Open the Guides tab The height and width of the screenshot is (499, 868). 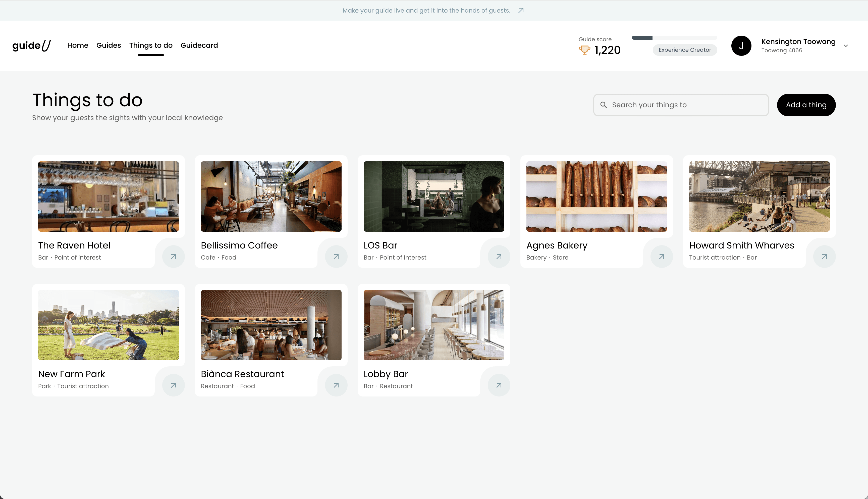point(108,45)
